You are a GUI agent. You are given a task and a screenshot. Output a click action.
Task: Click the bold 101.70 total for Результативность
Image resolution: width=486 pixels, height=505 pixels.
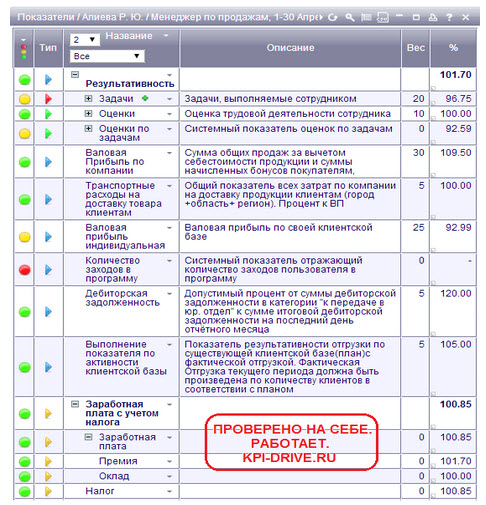(456, 75)
